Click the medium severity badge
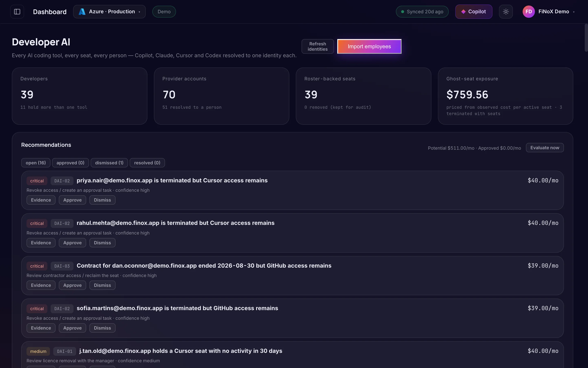This screenshot has width=588, height=368. click(38, 351)
